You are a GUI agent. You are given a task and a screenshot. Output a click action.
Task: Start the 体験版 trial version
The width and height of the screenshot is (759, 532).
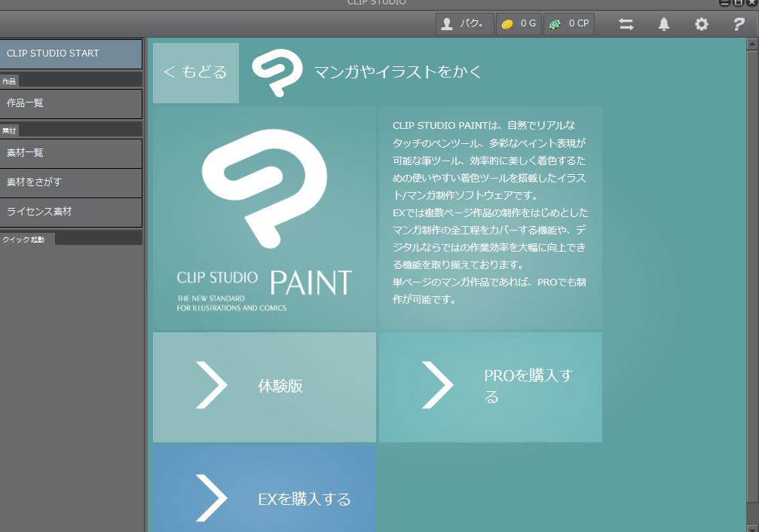click(x=265, y=387)
